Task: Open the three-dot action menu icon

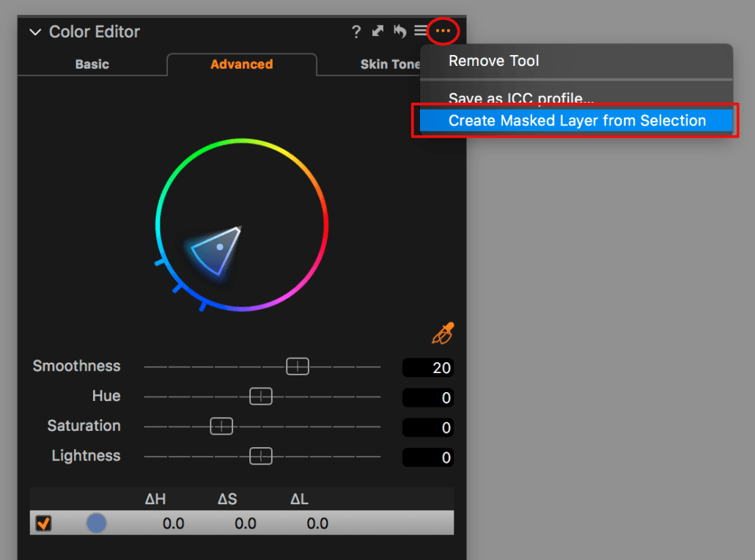Action: coord(442,31)
